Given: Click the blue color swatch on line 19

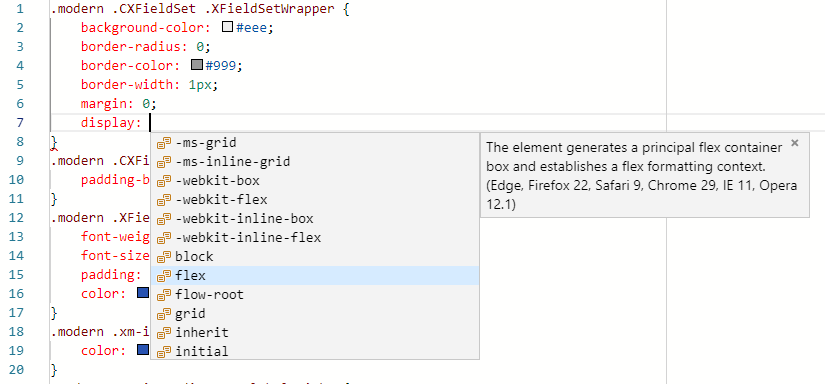Looking at the screenshot, I should click(x=143, y=349).
